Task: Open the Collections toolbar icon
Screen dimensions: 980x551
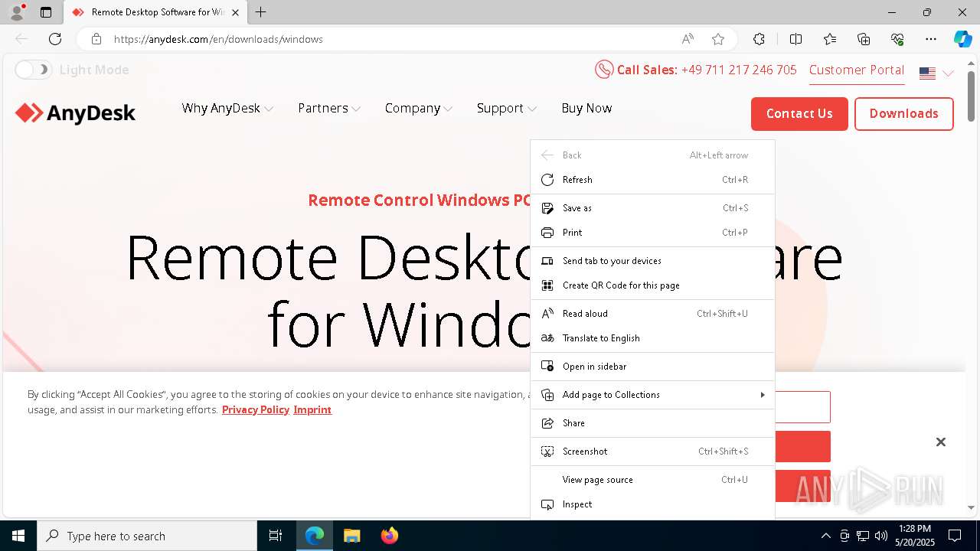Action: [x=864, y=39]
